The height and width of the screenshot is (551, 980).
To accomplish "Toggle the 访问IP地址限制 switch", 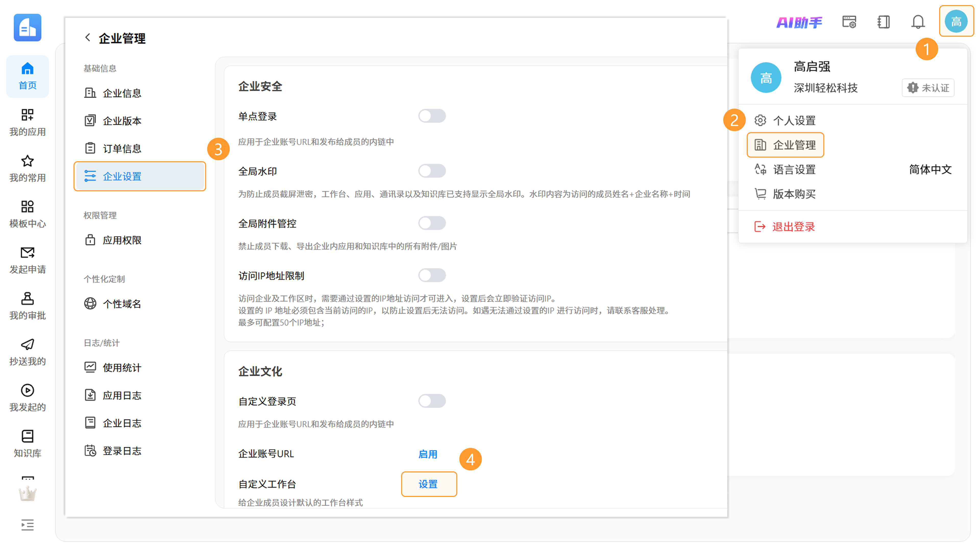I will coord(432,275).
